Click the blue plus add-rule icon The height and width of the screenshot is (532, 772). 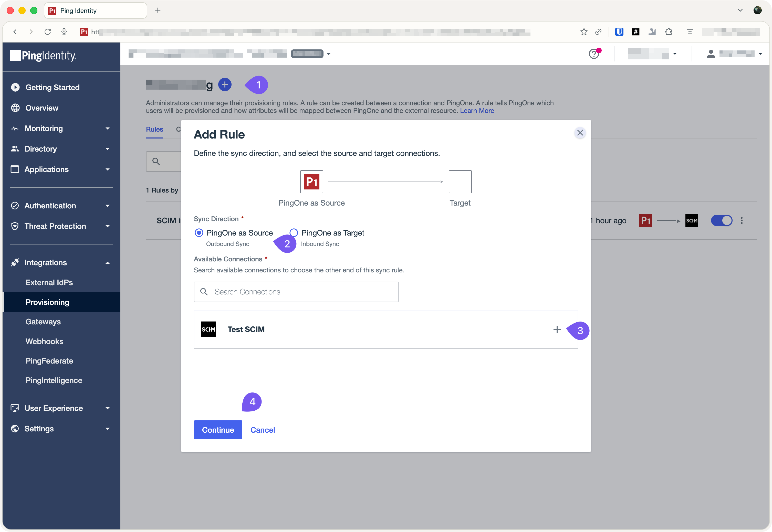225,85
